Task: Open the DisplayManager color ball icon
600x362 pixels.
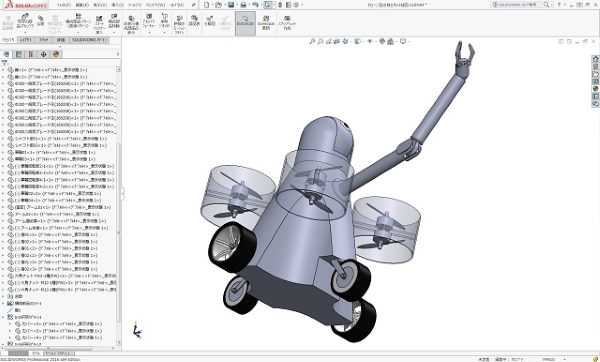Action: tap(56, 54)
